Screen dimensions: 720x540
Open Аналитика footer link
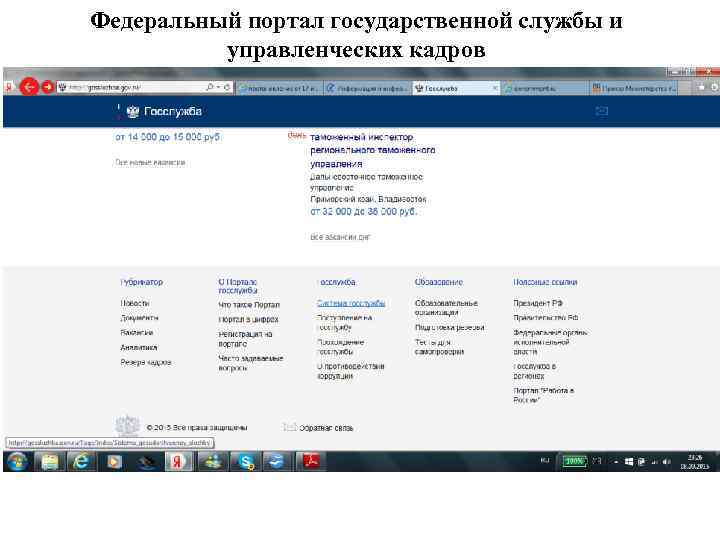138,347
